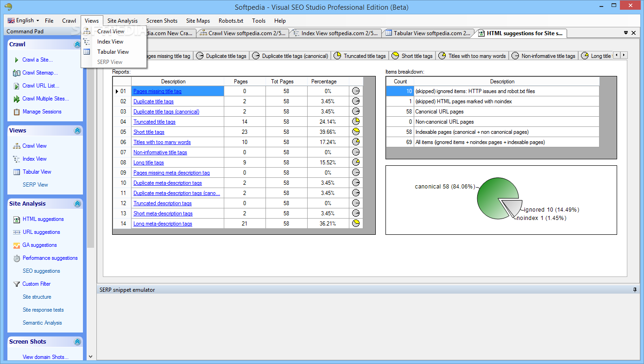Click Site structure in Site Analysis
Image resolution: width=644 pixels, height=364 pixels.
pos(37,297)
